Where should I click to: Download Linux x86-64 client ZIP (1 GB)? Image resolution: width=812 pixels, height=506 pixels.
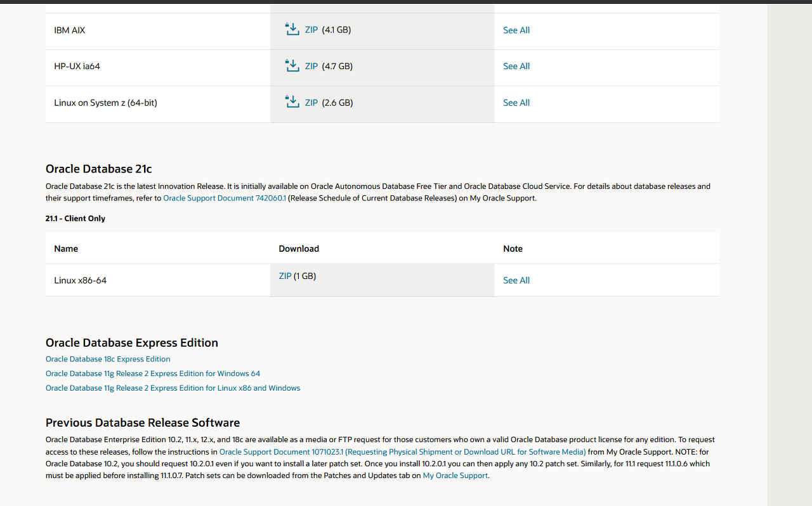point(285,276)
